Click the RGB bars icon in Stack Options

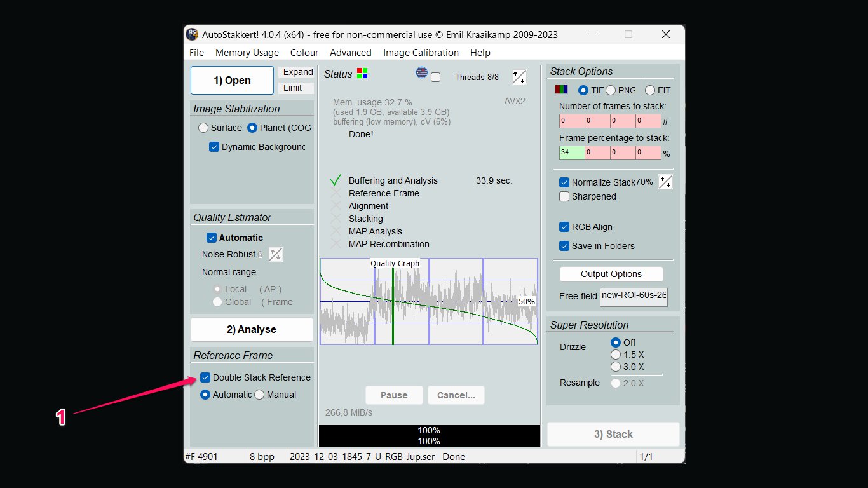click(x=561, y=90)
